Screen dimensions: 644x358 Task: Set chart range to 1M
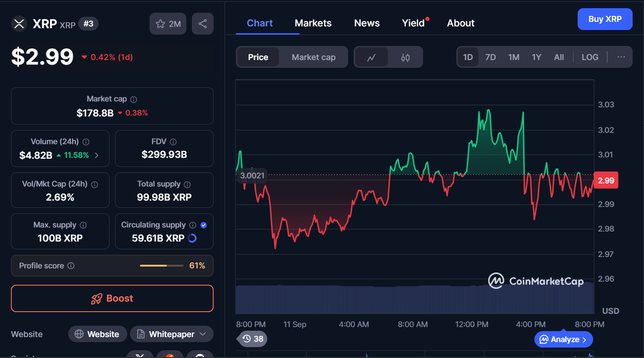(514, 57)
